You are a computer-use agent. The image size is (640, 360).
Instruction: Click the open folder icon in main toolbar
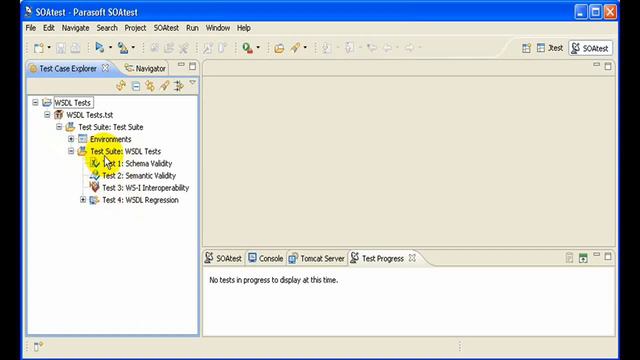click(279, 48)
